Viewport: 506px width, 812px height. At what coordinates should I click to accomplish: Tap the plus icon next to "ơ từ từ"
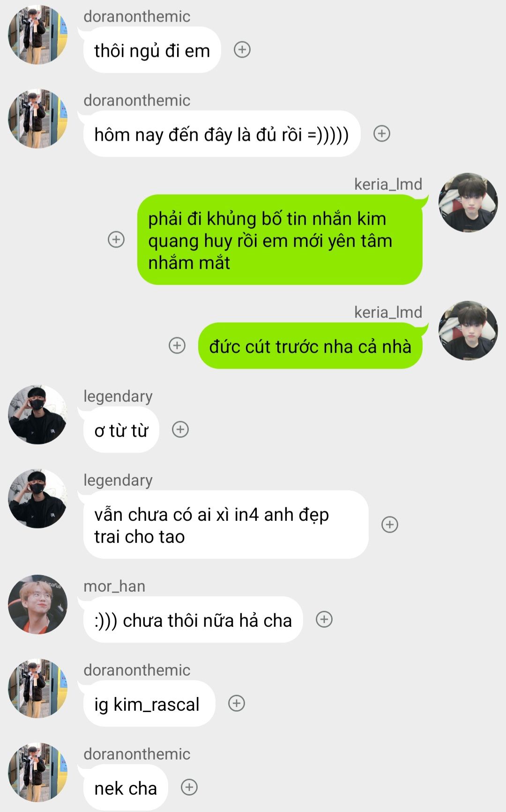(180, 429)
